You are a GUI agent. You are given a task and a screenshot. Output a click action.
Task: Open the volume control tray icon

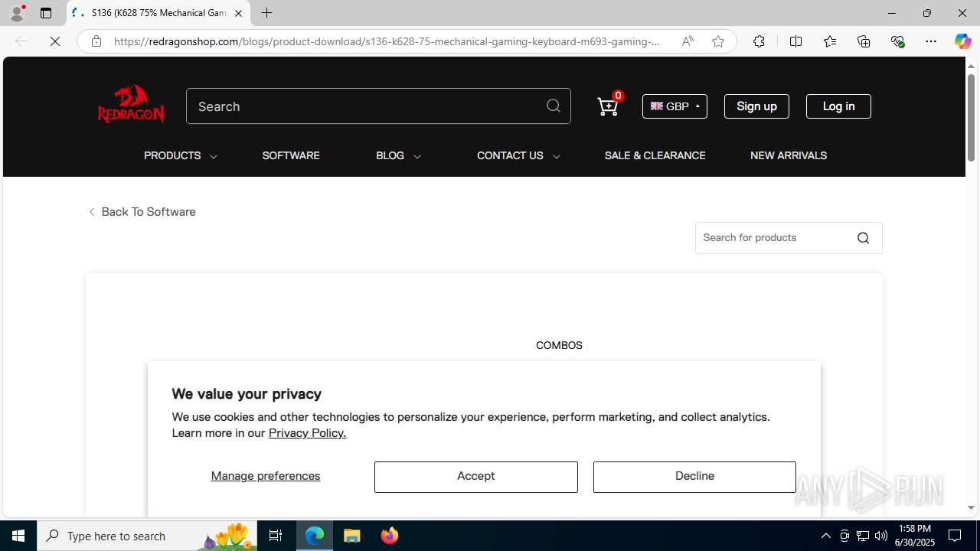click(x=881, y=536)
